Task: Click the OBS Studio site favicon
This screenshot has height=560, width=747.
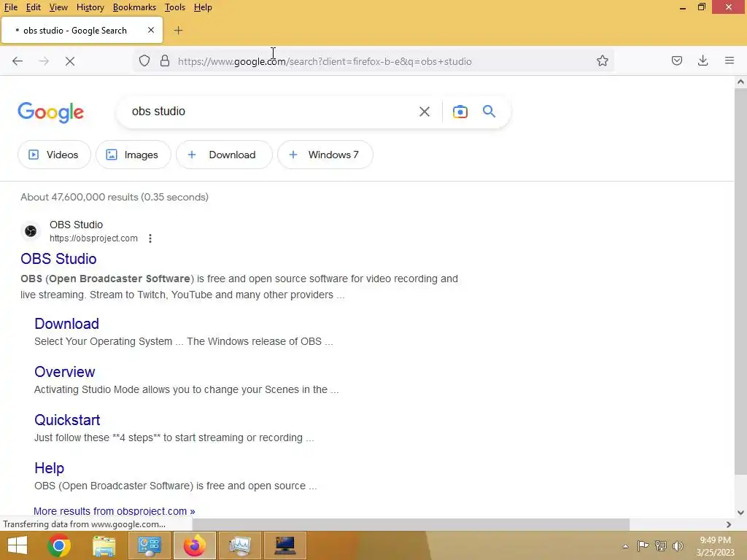Action: pyautogui.click(x=31, y=231)
